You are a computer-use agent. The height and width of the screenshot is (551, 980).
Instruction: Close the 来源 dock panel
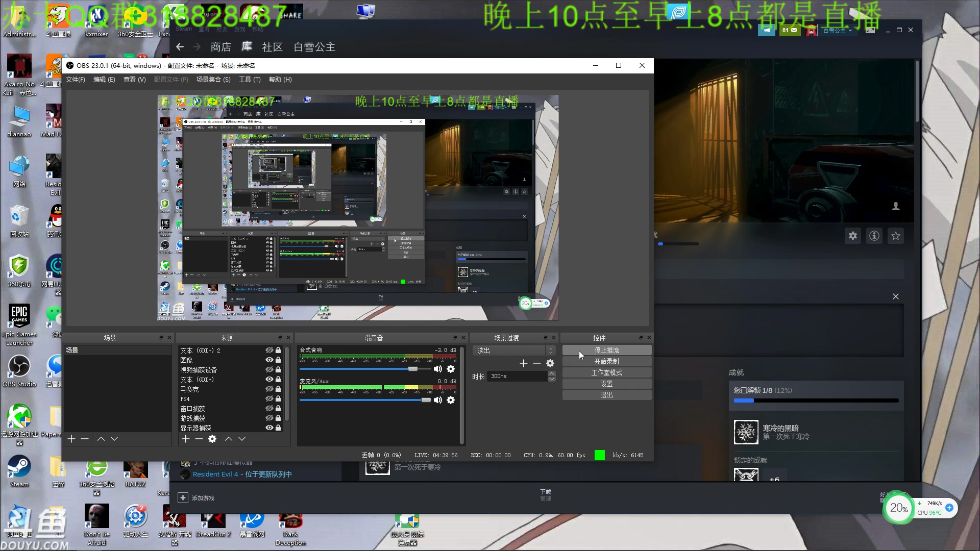pyautogui.click(x=288, y=338)
